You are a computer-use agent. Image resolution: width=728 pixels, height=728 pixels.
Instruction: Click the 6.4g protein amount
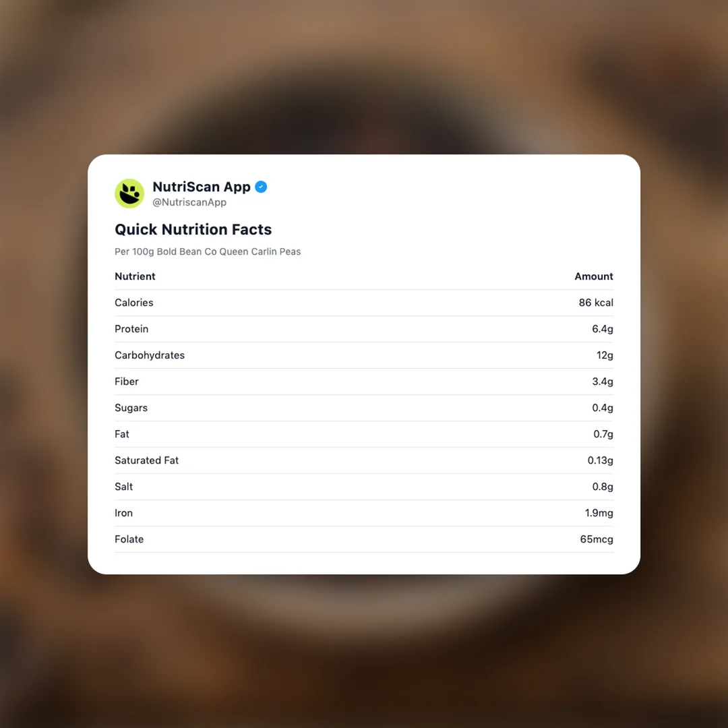coord(603,329)
